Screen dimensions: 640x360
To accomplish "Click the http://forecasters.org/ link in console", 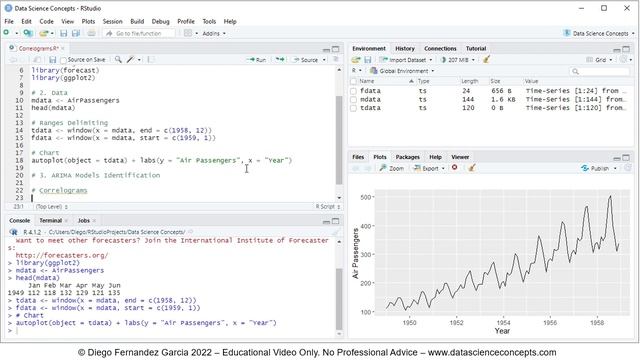I will [62, 256].
